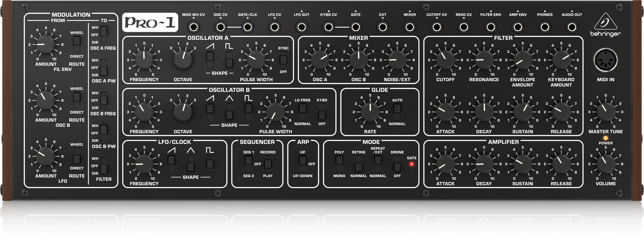Flip the sequencer RECORD/PLAY switch
The image size is (644, 239).
pos(268,164)
